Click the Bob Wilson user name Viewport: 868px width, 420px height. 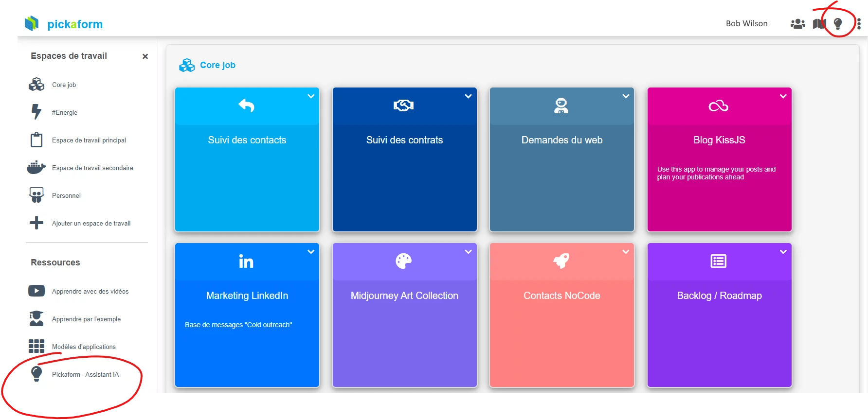pos(746,23)
